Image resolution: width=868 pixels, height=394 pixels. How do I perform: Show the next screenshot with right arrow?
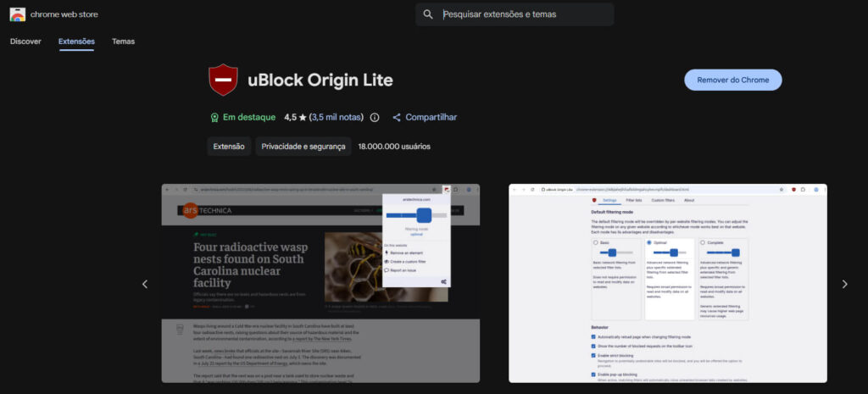[x=845, y=284]
